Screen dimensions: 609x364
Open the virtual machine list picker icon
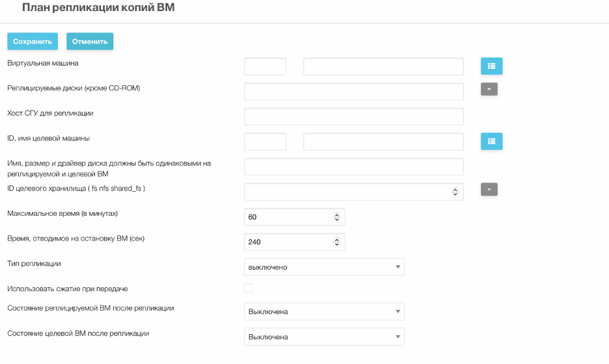tap(491, 66)
